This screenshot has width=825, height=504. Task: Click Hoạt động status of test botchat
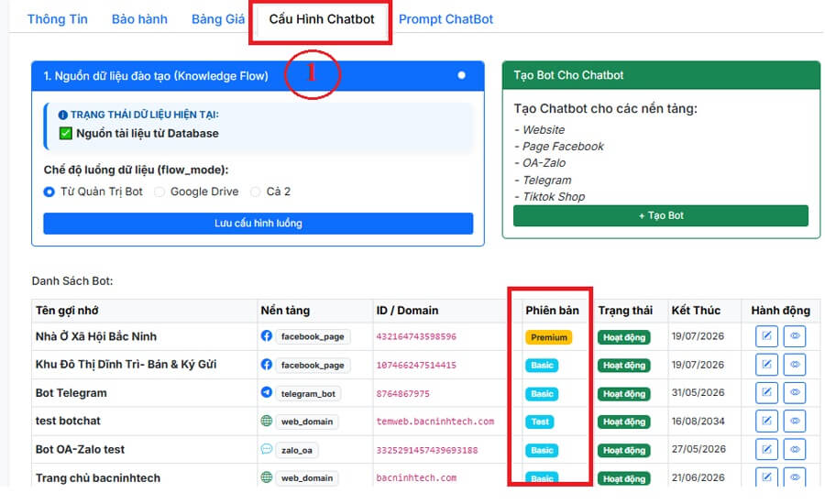tap(624, 422)
